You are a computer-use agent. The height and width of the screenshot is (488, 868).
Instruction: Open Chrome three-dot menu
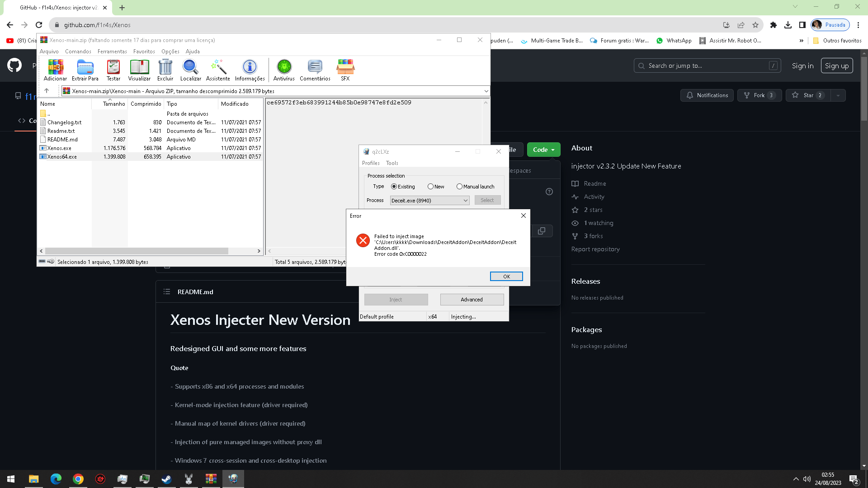[x=858, y=25]
